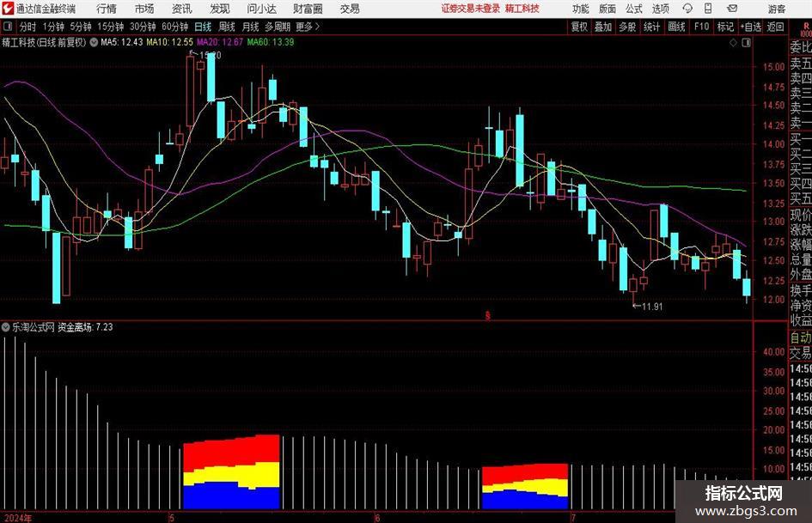Click the 复权 button
The height and width of the screenshot is (523, 812).
(x=579, y=27)
